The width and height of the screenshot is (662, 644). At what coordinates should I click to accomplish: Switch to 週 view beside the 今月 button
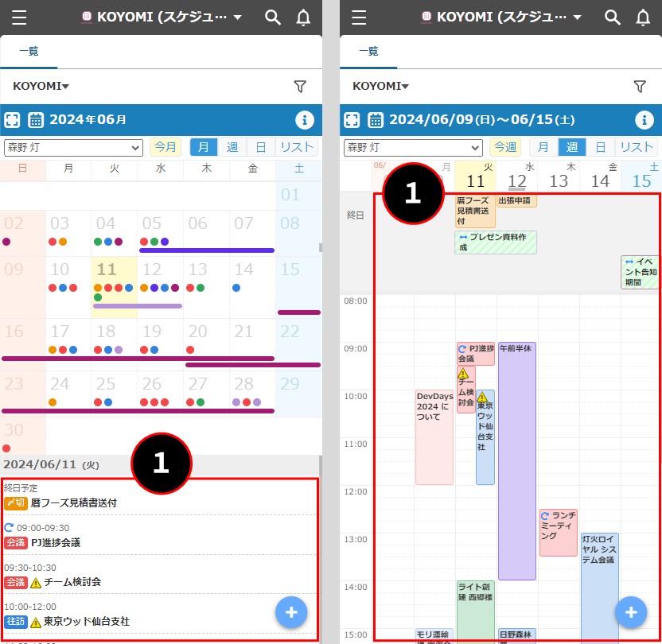pyautogui.click(x=232, y=147)
